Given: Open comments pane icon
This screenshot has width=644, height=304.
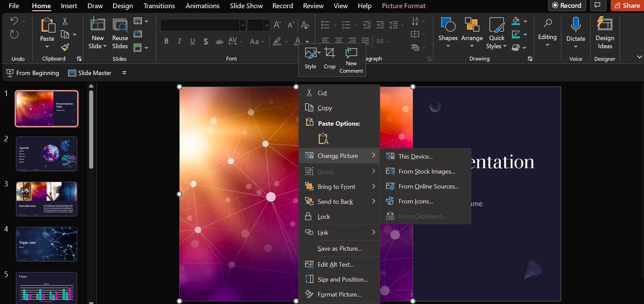Looking at the screenshot, I should (x=597, y=5).
